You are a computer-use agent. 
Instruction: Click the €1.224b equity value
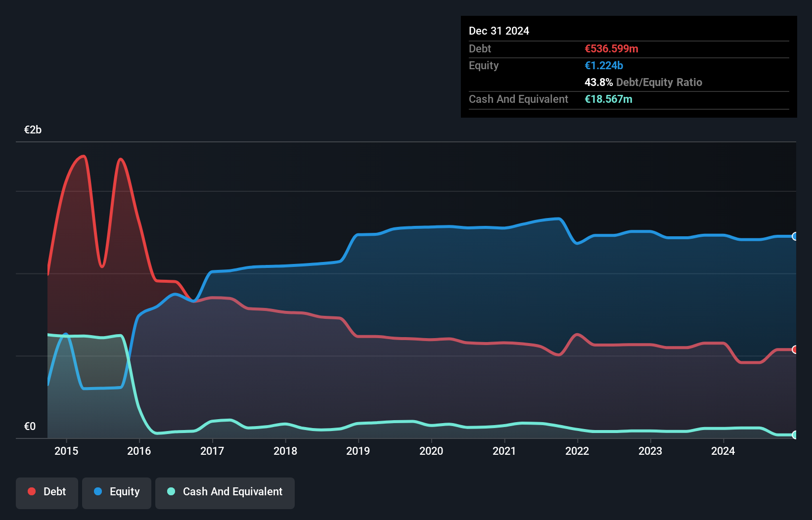[604, 65]
